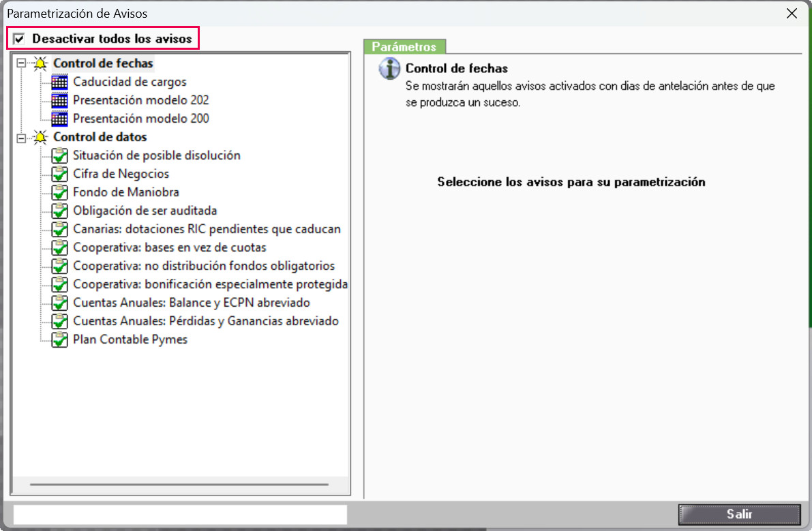
Task: Open the Parámetros tab
Action: point(404,46)
